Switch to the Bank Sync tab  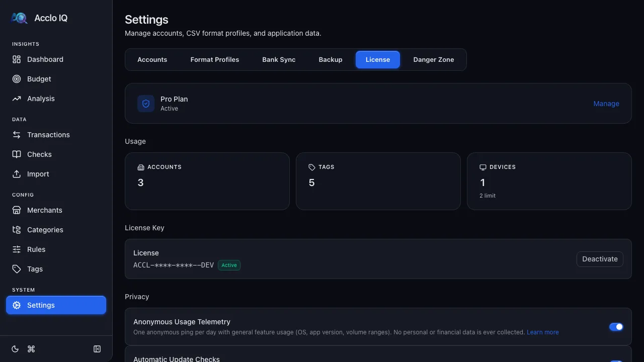(x=279, y=59)
